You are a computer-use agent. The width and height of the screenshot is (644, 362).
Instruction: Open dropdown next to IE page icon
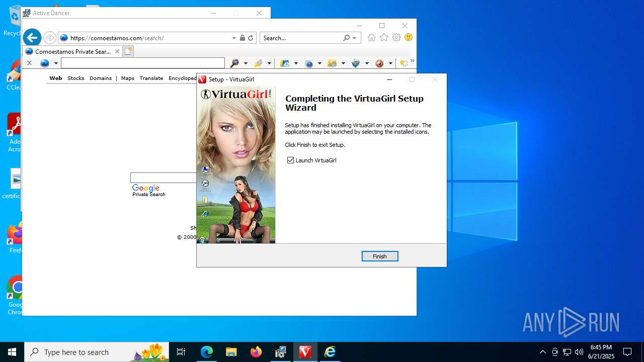(296, 63)
